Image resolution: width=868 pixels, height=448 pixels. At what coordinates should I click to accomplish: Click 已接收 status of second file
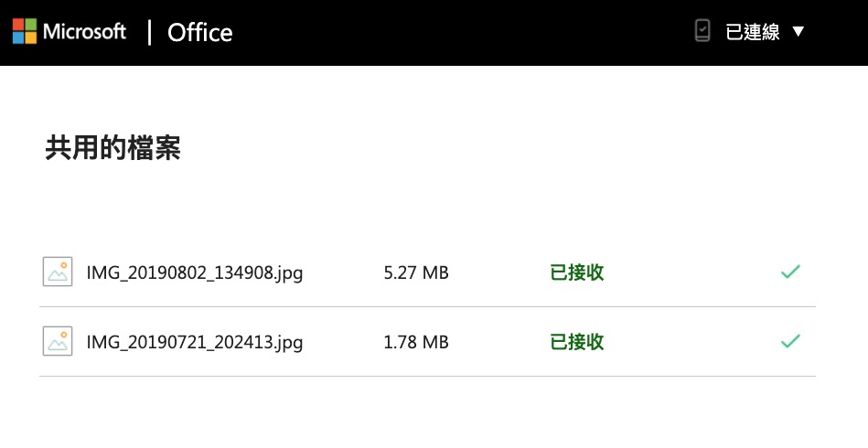577,342
